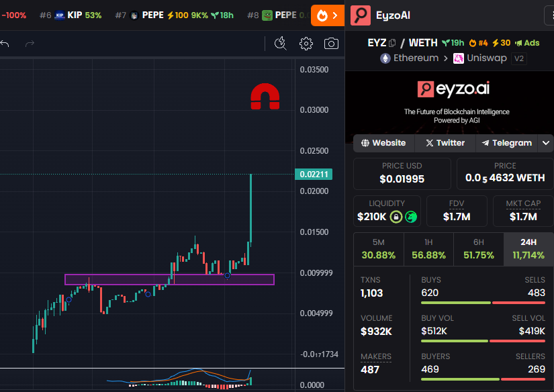The height and width of the screenshot is (392, 554).
Task: Click the TXNS 1,103 value
Action: coord(372,293)
